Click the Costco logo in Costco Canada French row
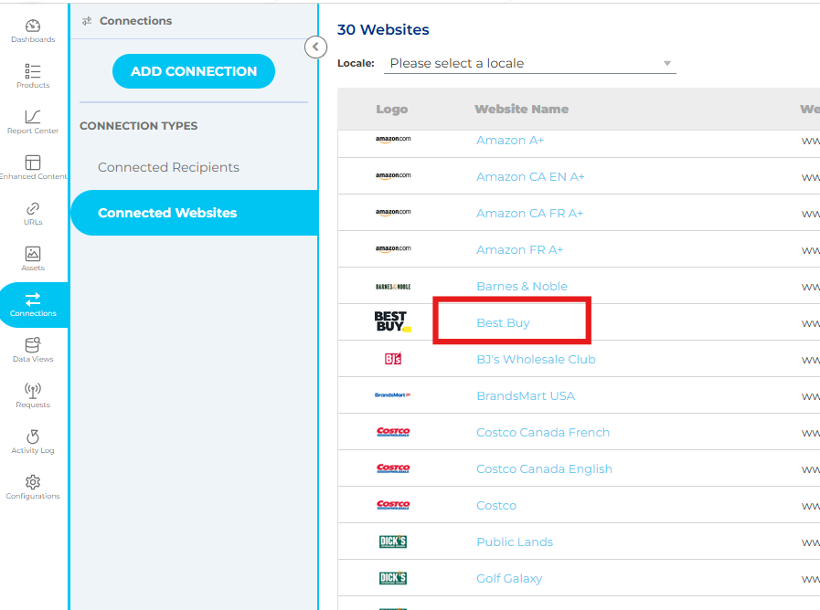Viewport: 820px width, 610px height. point(393,432)
